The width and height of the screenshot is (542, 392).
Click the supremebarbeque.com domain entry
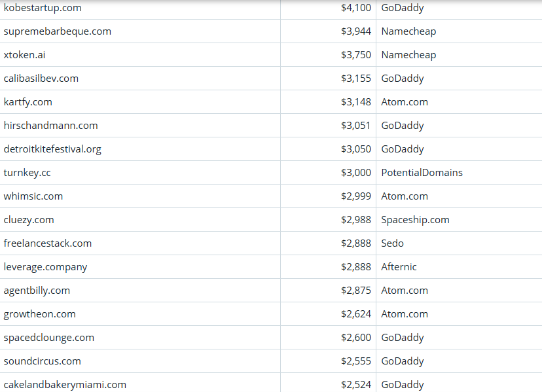(x=58, y=31)
